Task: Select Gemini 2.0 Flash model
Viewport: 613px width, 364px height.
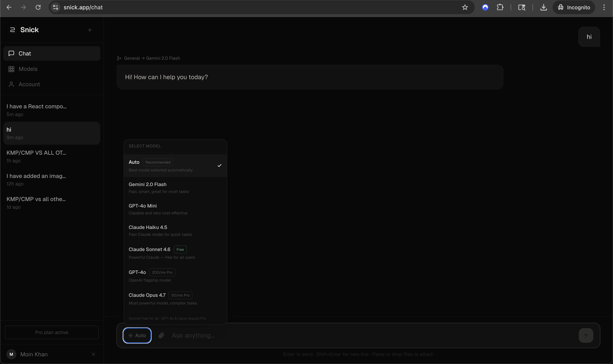Action: point(175,188)
